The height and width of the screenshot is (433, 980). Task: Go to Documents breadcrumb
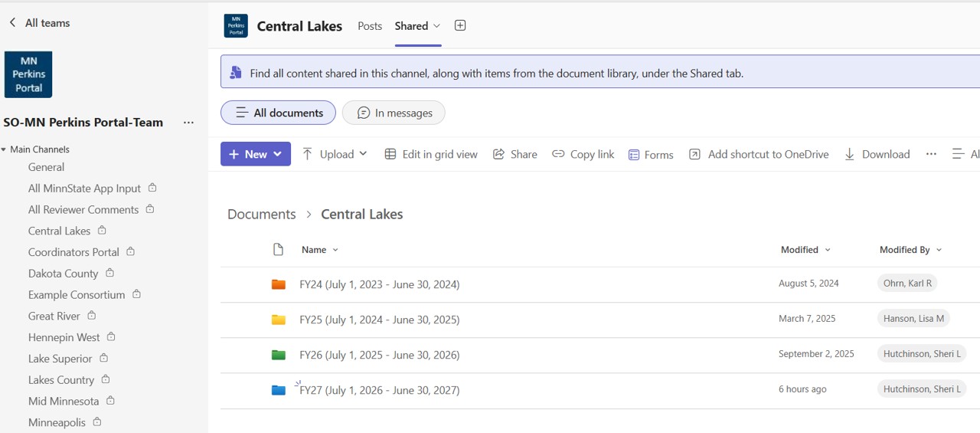pyautogui.click(x=262, y=215)
